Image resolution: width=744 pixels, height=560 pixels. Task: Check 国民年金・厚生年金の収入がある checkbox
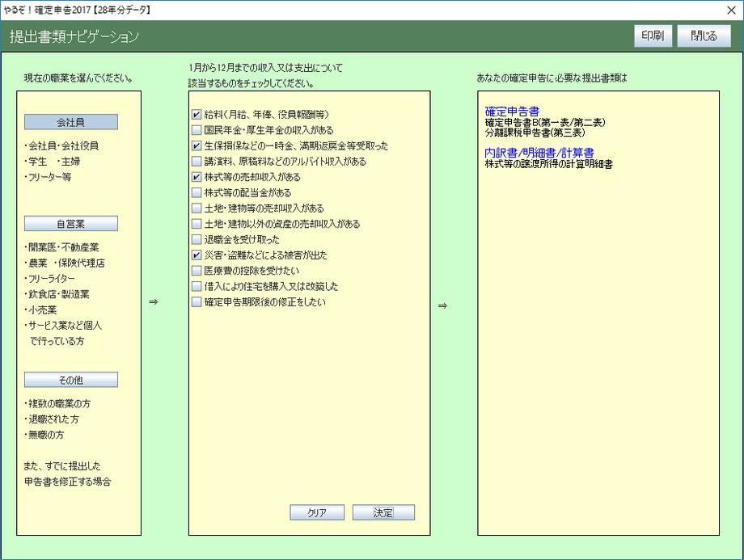(197, 130)
